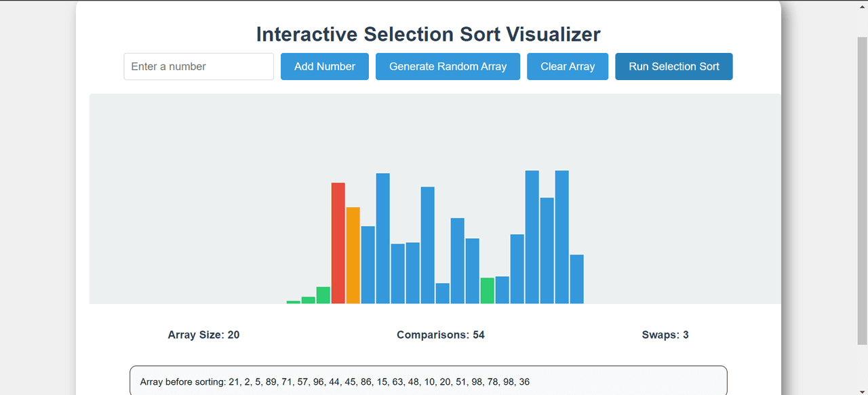
Task: Click the Swaps: 3 counter
Action: [665, 335]
